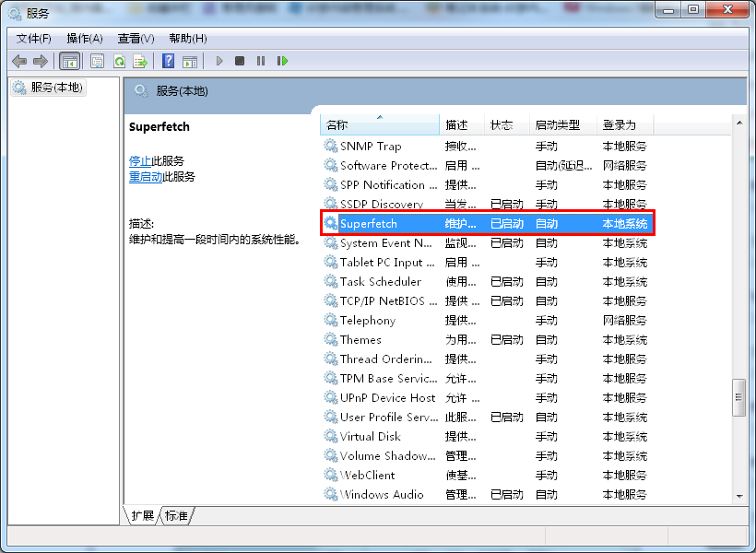Select the SNMP Trap service icon
756x553 pixels.
(x=330, y=146)
